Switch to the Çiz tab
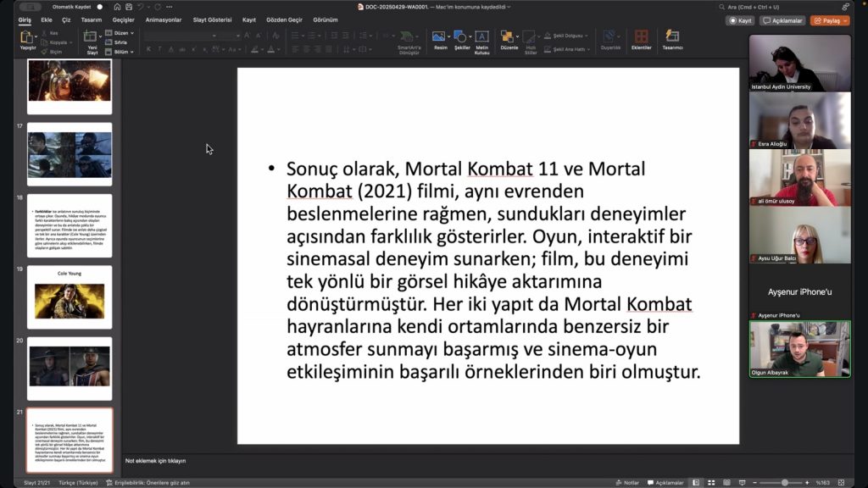868x488 pixels. (66, 20)
